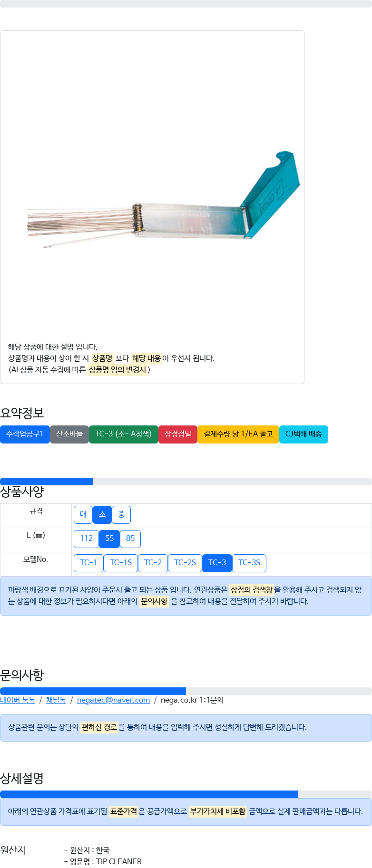
Task: Click the tip cleaner product image
Action: 163,200
